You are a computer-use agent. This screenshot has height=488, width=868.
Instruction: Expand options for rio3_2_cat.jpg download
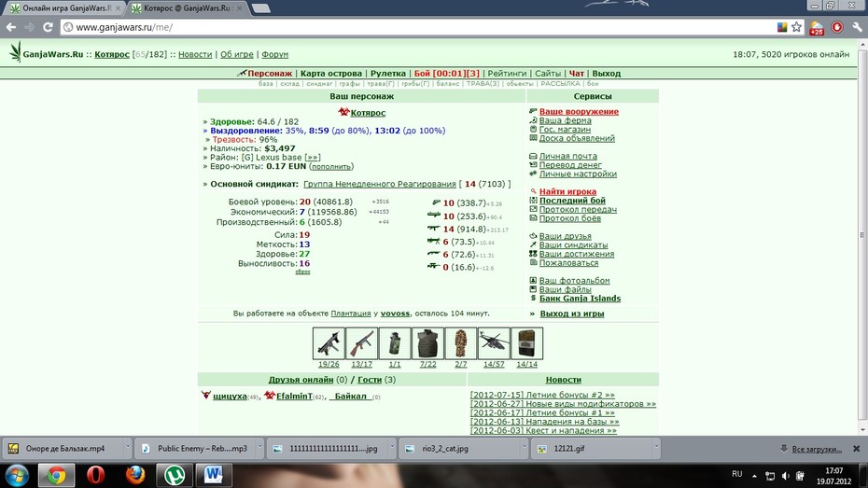pos(524,448)
